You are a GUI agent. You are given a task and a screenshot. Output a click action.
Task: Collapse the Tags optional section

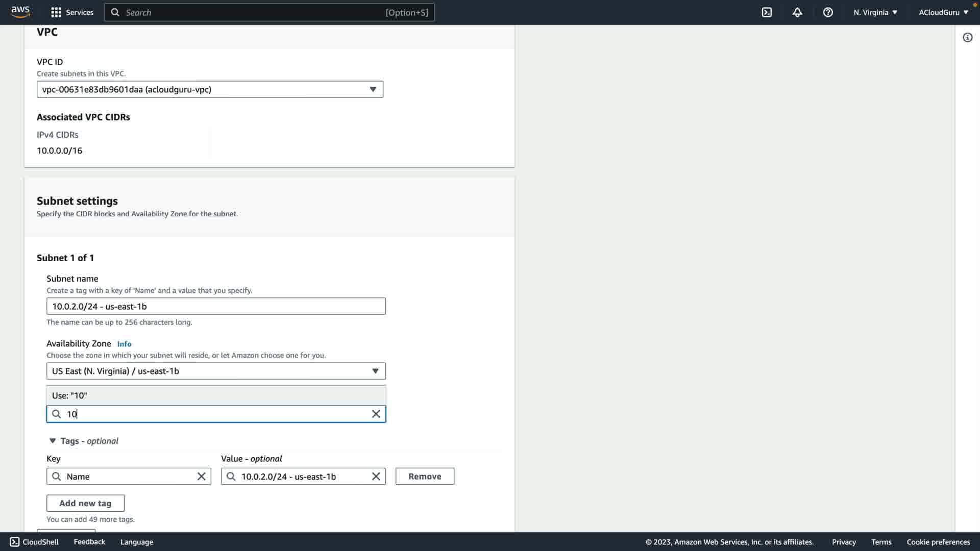coord(53,441)
